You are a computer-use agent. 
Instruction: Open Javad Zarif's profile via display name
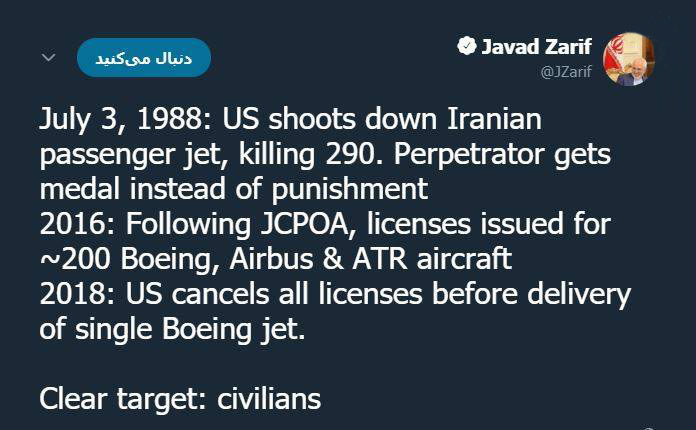tap(536, 47)
